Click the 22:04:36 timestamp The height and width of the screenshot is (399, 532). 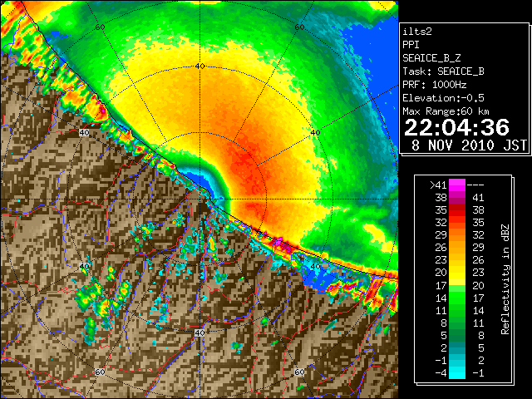456,127
